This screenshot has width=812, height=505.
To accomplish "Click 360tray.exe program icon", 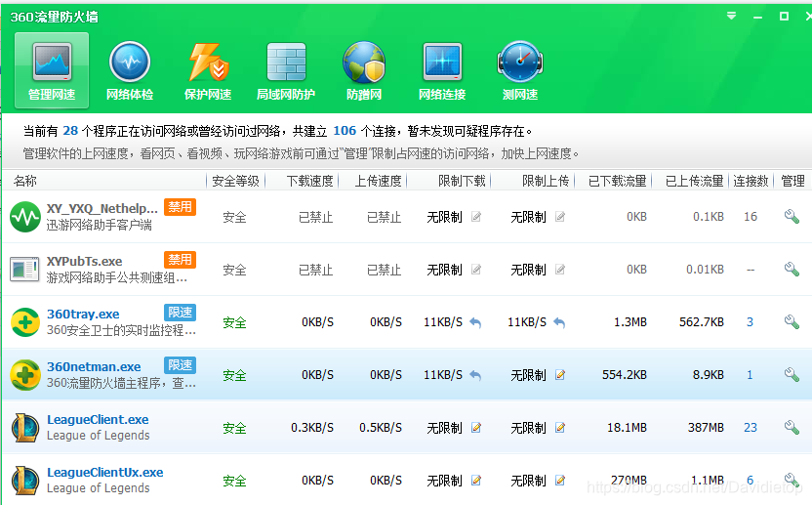I will [24, 322].
